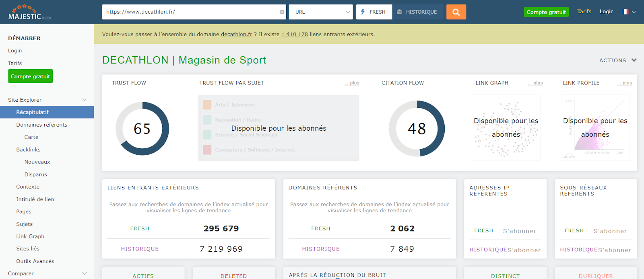This screenshot has width=644, height=279.
Task: Click the sidebar Compte gratuit button
Action: pos(31,76)
